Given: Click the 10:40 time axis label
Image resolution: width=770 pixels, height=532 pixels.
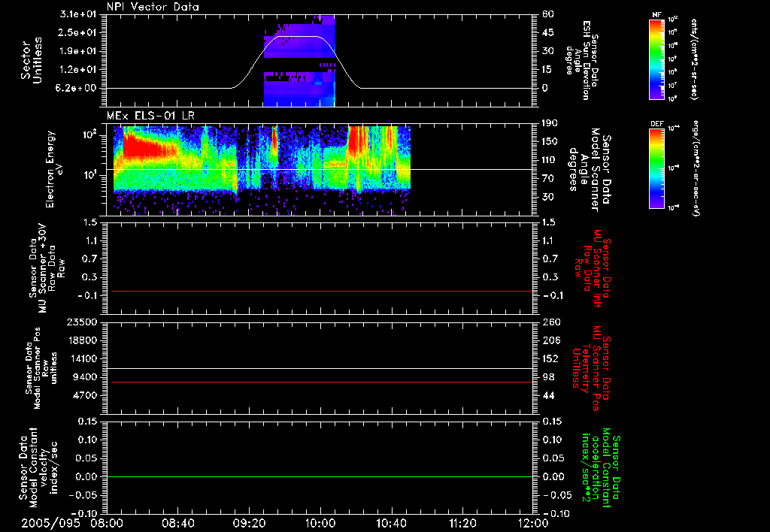Looking at the screenshot, I should (x=391, y=523).
